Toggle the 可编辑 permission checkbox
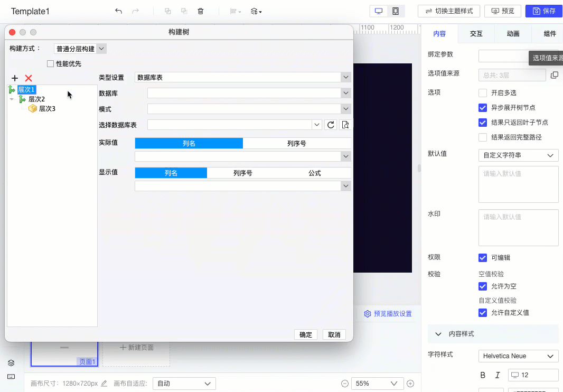The image size is (563, 392). click(x=483, y=258)
